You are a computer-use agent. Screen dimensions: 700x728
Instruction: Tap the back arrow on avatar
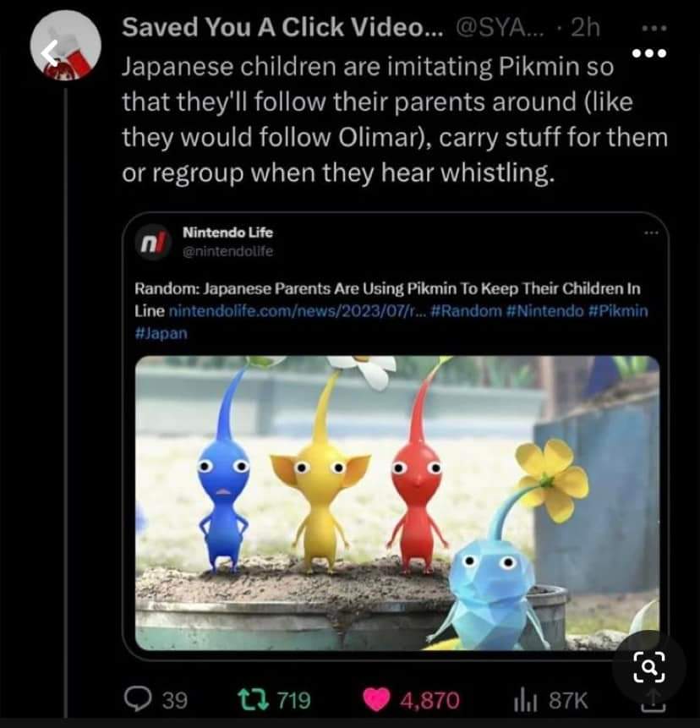(50, 53)
